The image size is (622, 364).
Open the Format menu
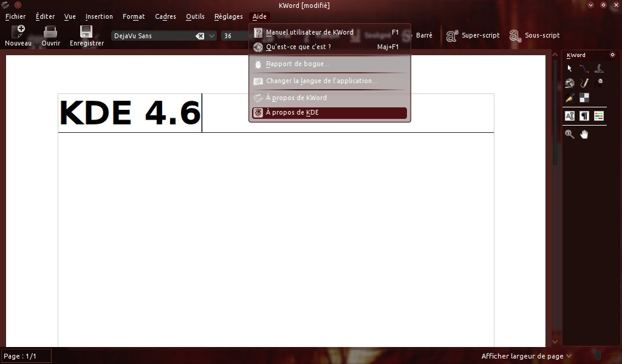(x=134, y=16)
